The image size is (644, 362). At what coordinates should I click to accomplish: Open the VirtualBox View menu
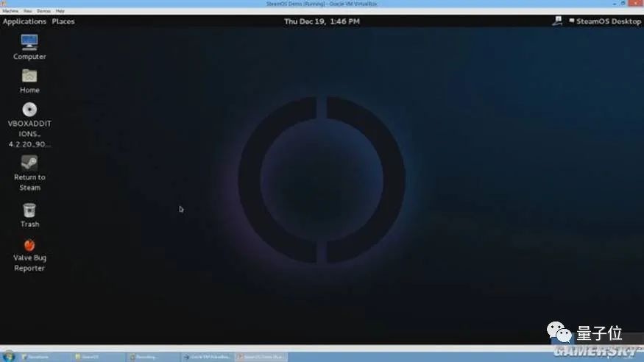click(x=28, y=12)
